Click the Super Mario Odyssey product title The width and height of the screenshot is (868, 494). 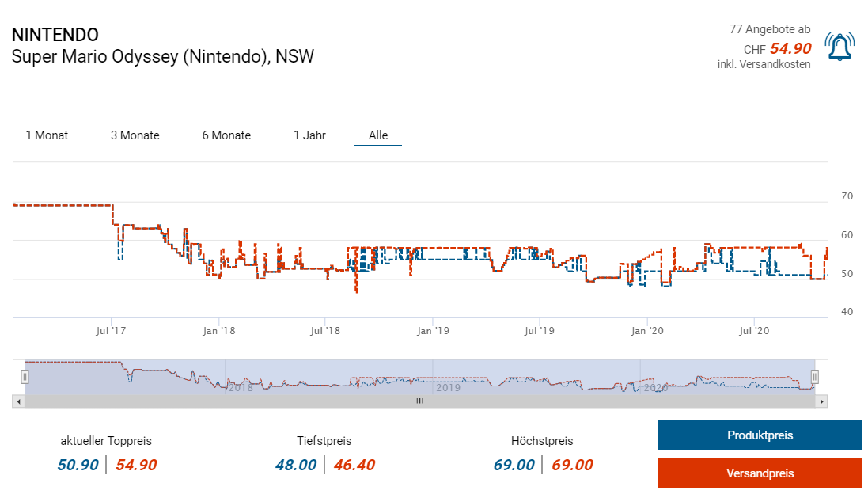(x=162, y=56)
